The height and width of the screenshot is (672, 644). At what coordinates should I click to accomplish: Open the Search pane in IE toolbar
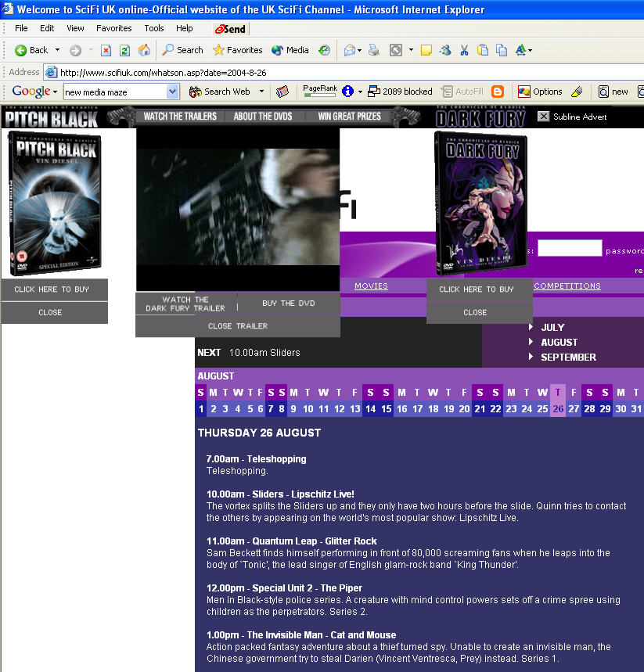coord(182,50)
